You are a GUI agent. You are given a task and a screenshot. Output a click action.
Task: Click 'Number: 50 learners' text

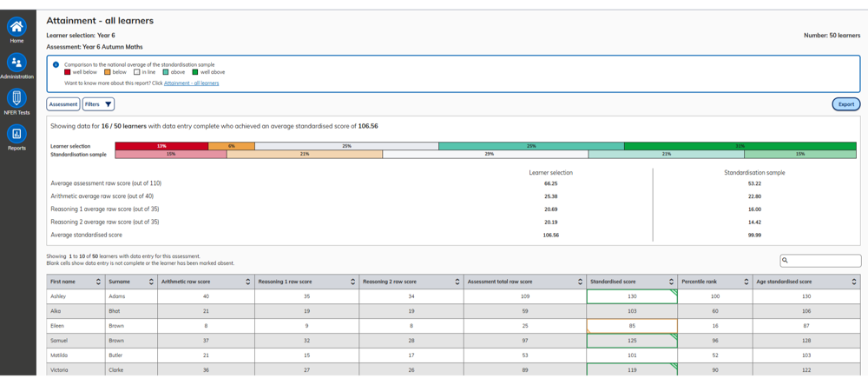pyautogui.click(x=832, y=35)
